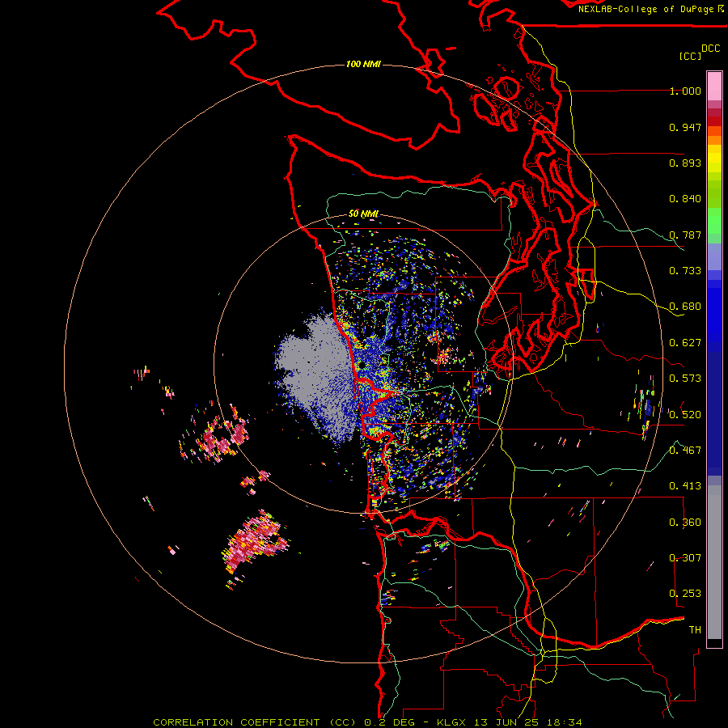Select the 0.947 legend value
Viewport: 728px width, 728px height.
pos(685,127)
